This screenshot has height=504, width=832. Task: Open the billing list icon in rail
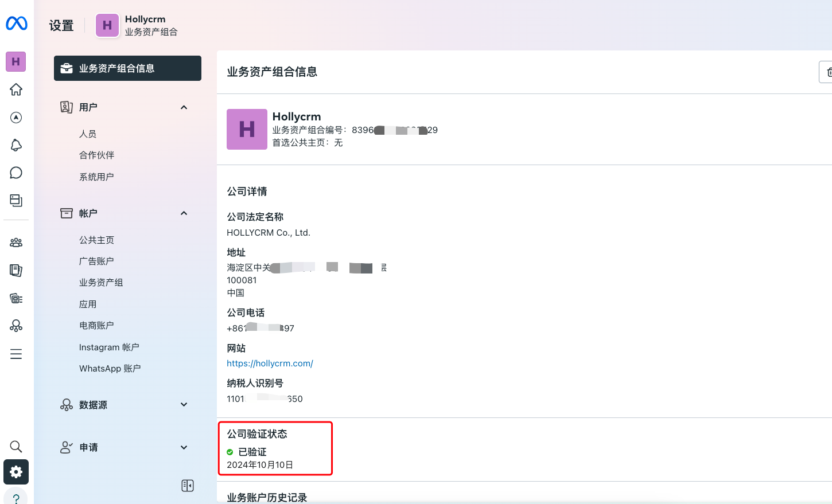point(16,298)
